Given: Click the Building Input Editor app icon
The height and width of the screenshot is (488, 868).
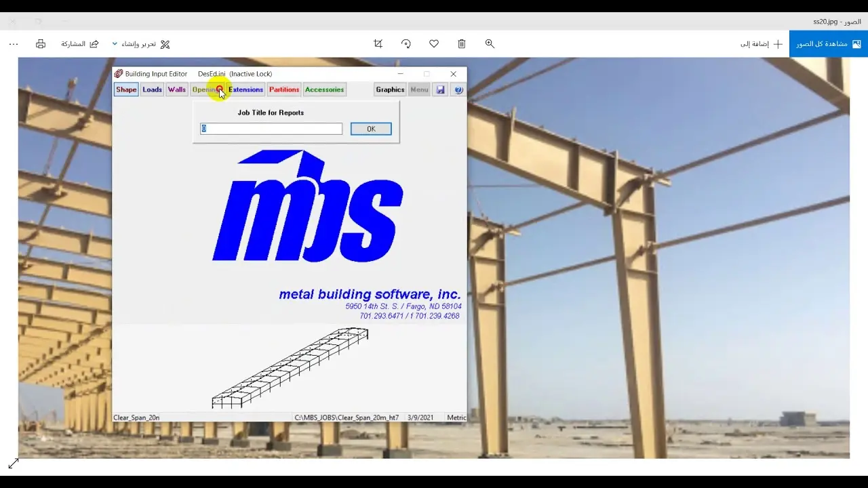Looking at the screenshot, I should point(119,74).
